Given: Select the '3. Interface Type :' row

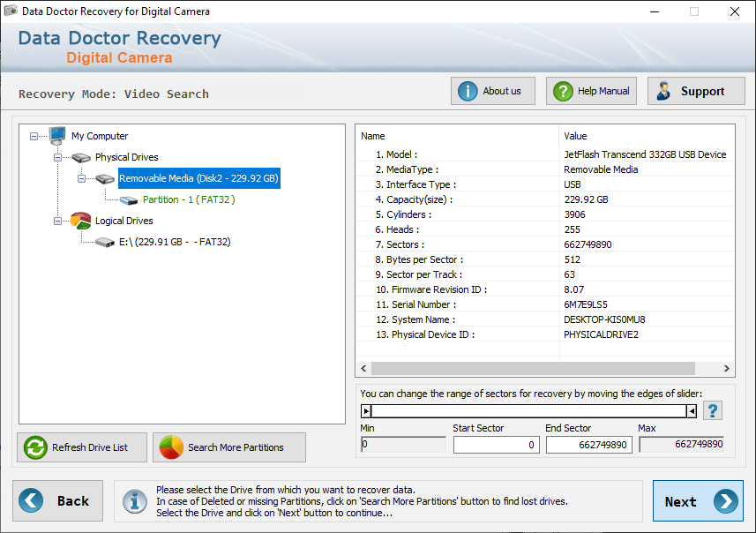Looking at the screenshot, I should 545,184.
